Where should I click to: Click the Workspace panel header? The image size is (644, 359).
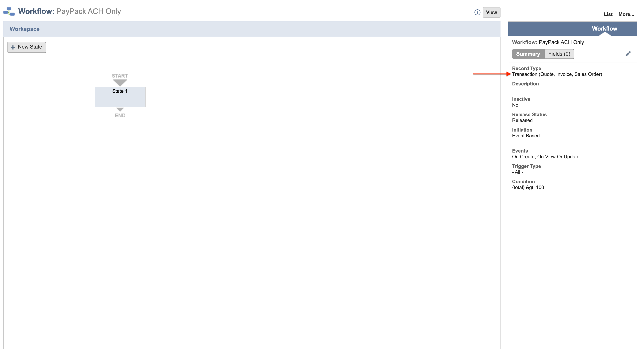pos(25,29)
